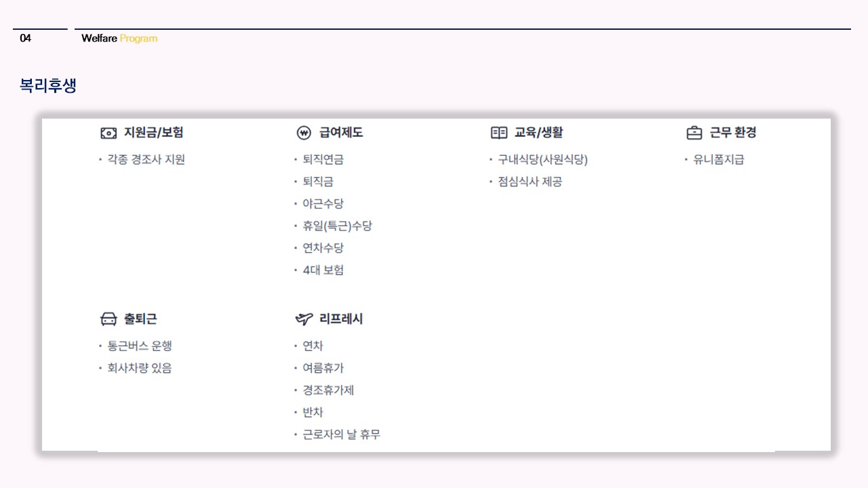Click the Welfare Program header label

119,39
